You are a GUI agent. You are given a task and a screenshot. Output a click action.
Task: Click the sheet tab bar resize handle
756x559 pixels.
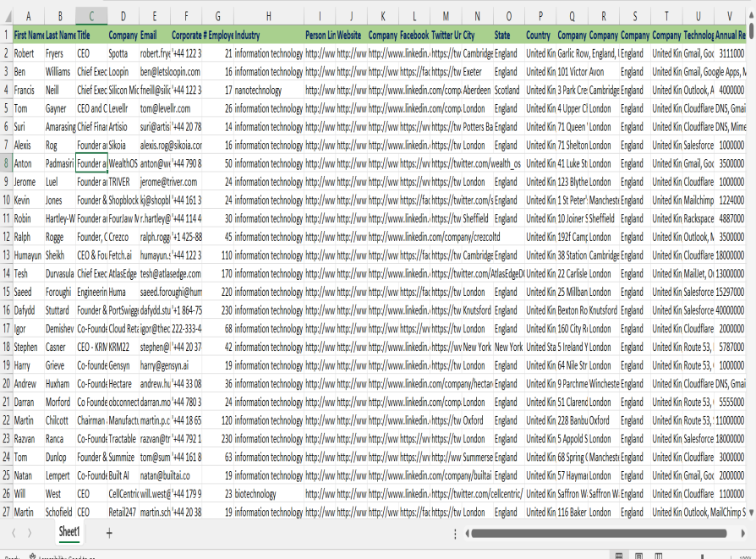point(455,533)
